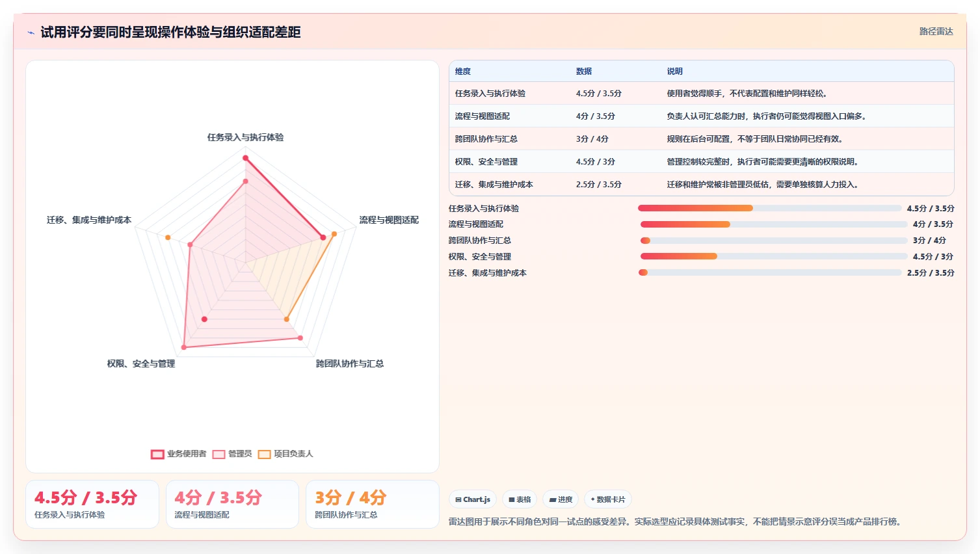Click radar axis label 流程与视图适配
The height and width of the screenshot is (554, 980).
tap(389, 220)
